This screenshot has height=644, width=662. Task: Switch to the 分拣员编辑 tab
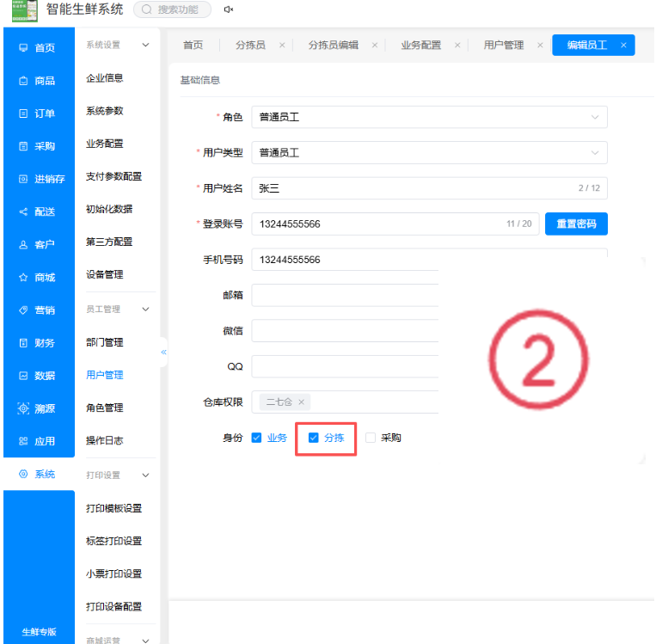[333, 46]
